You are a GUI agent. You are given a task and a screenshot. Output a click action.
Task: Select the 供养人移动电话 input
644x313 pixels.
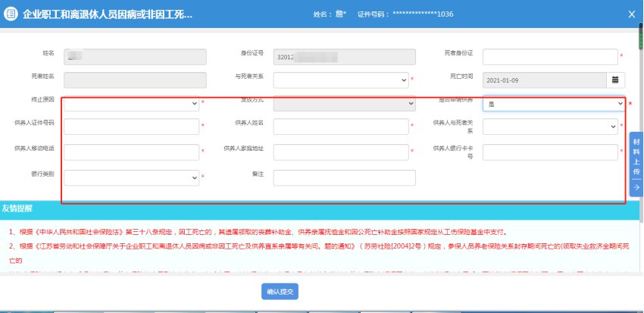tap(131, 152)
